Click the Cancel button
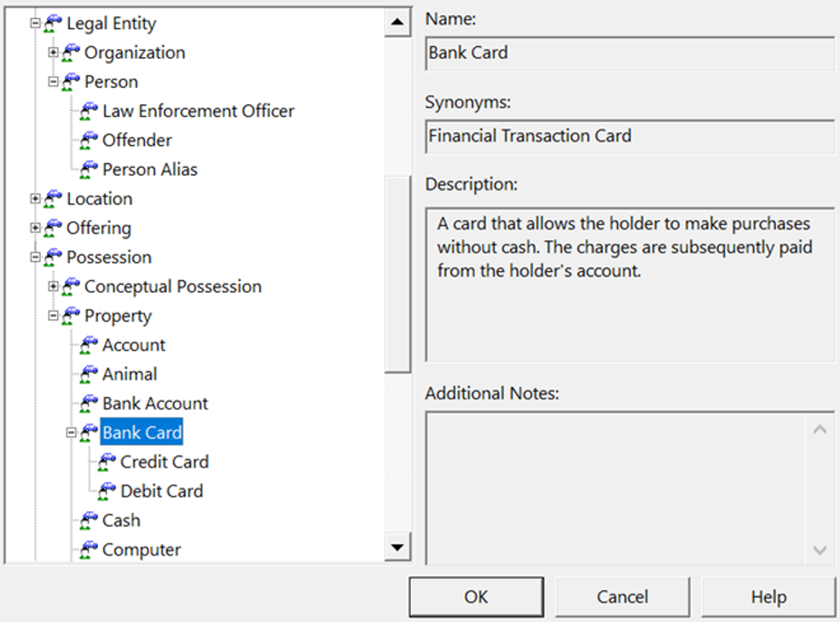 tap(623, 597)
